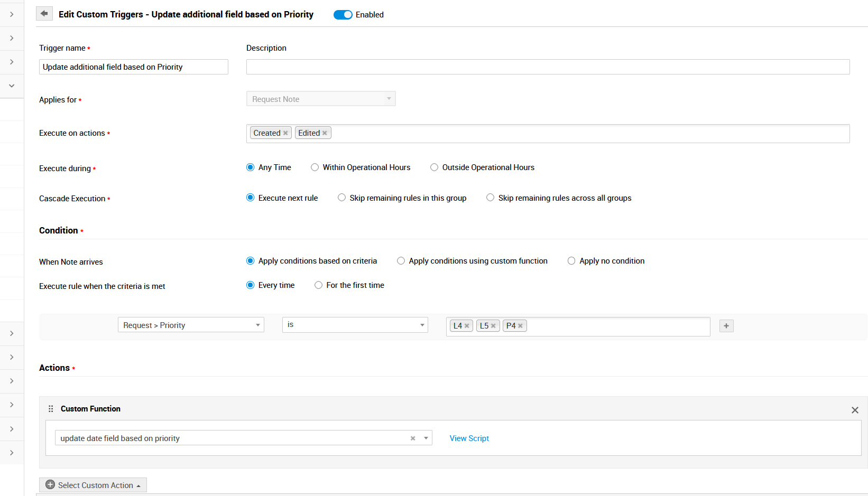Remove the Created tag from Execute on actions
868x496 pixels.
pos(285,133)
